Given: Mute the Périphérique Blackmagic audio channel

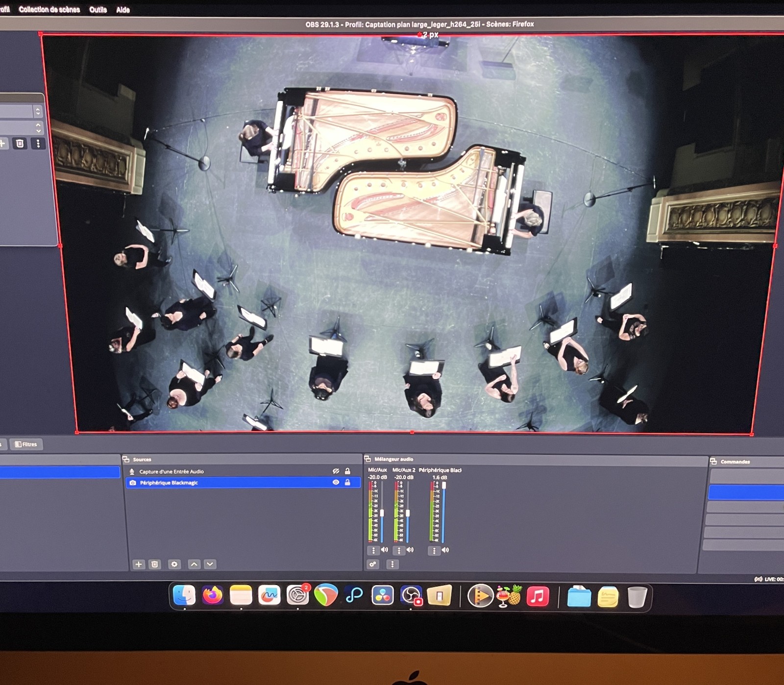Looking at the screenshot, I should tap(445, 550).
